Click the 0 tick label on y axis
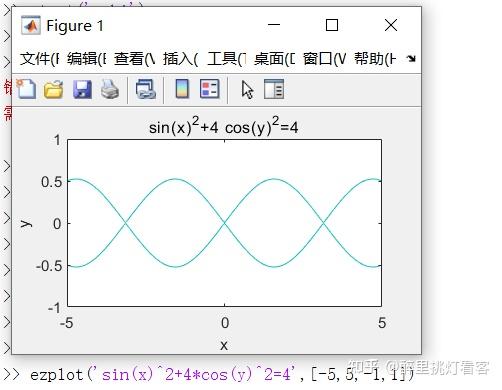 pos(57,224)
